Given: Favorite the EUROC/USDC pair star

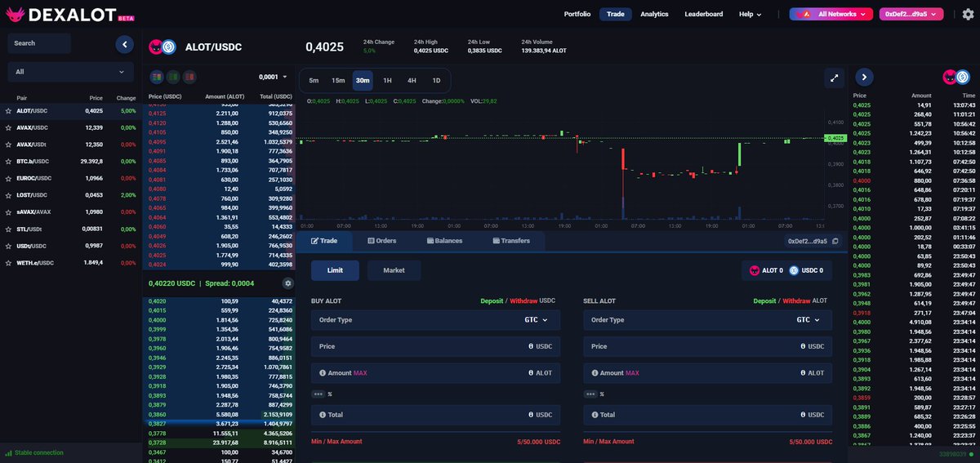Looking at the screenshot, I should [x=8, y=179].
